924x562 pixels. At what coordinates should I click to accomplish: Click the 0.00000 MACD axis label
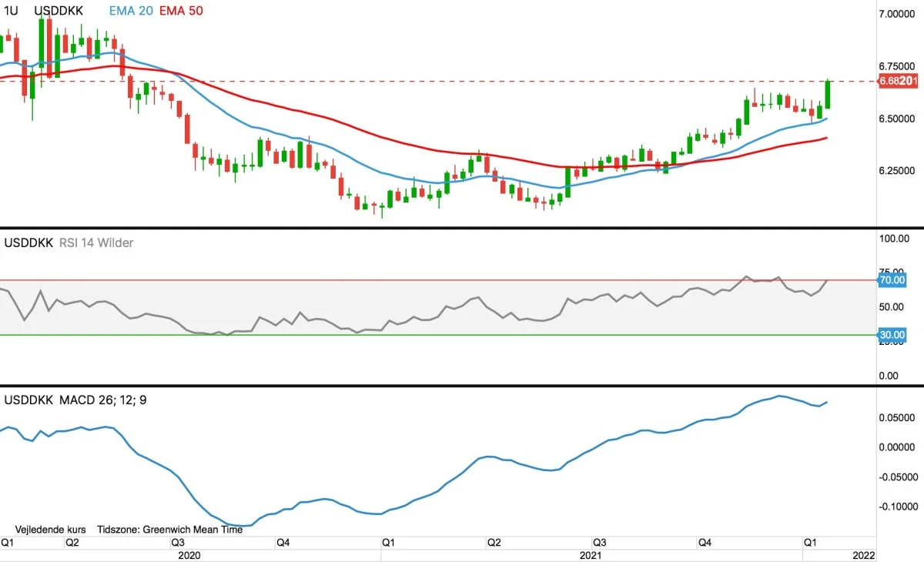point(898,447)
